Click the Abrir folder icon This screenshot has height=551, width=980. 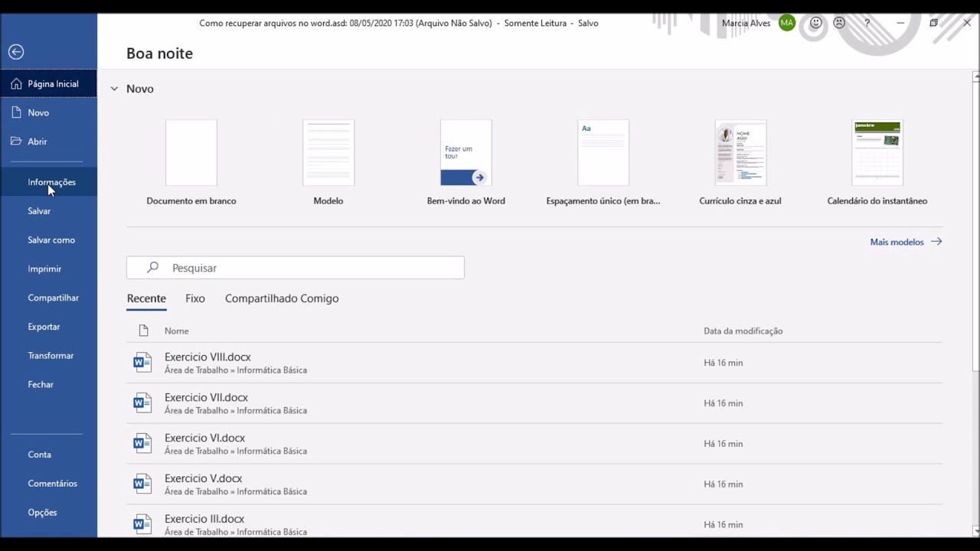pyautogui.click(x=16, y=142)
